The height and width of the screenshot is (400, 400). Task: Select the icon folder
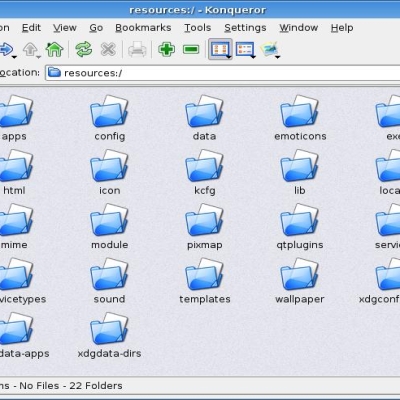(x=110, y=173)
